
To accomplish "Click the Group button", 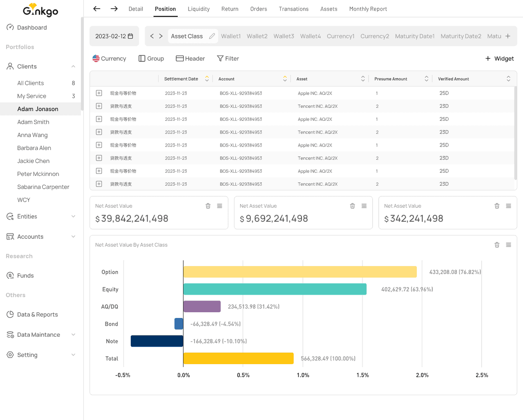I will [x=151, y=58].
